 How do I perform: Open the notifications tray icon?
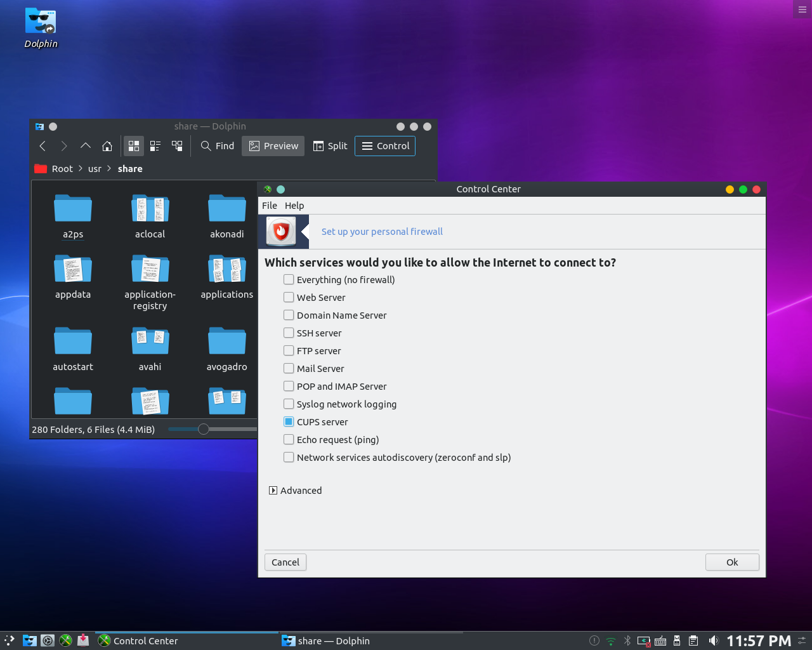(594, 641)
